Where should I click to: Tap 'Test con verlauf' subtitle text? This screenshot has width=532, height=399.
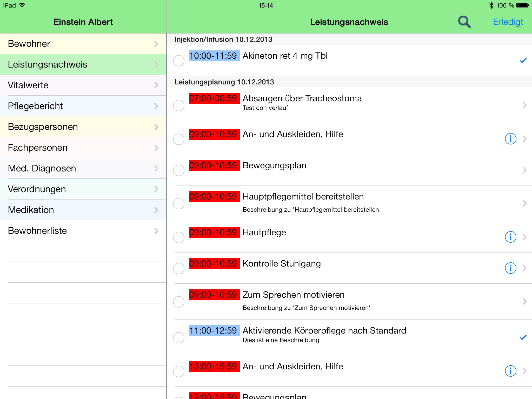click(265, 108)
